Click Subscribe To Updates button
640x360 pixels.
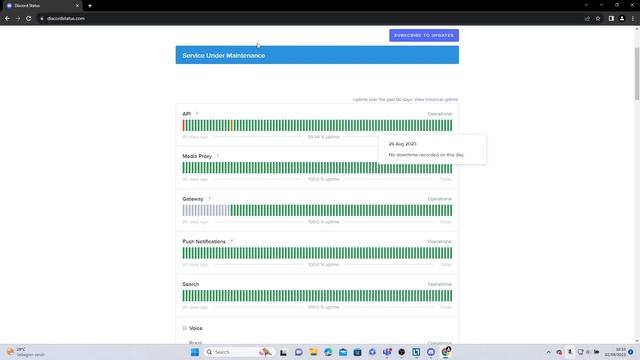(424, 35)
